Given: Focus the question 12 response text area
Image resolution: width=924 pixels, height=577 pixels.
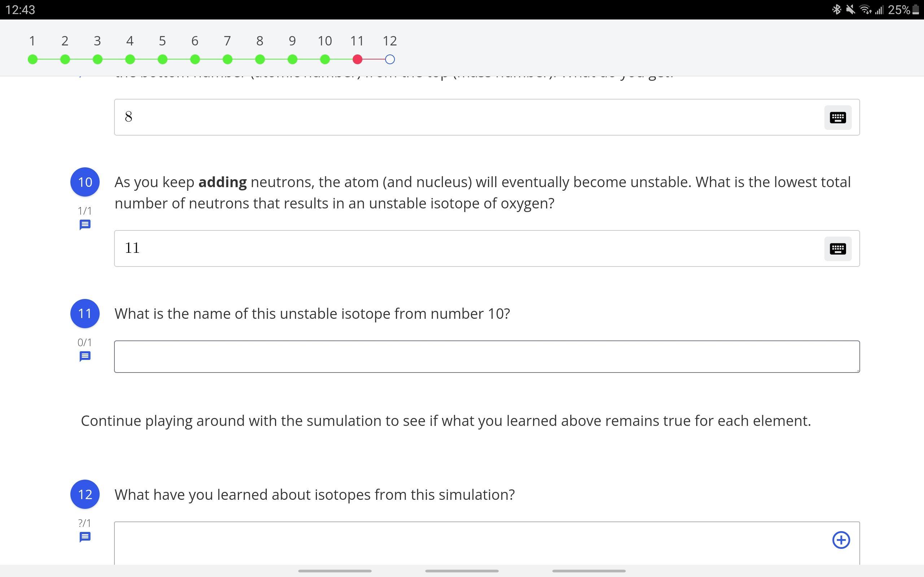Looking at the screenshot, I should pos(458,544).
